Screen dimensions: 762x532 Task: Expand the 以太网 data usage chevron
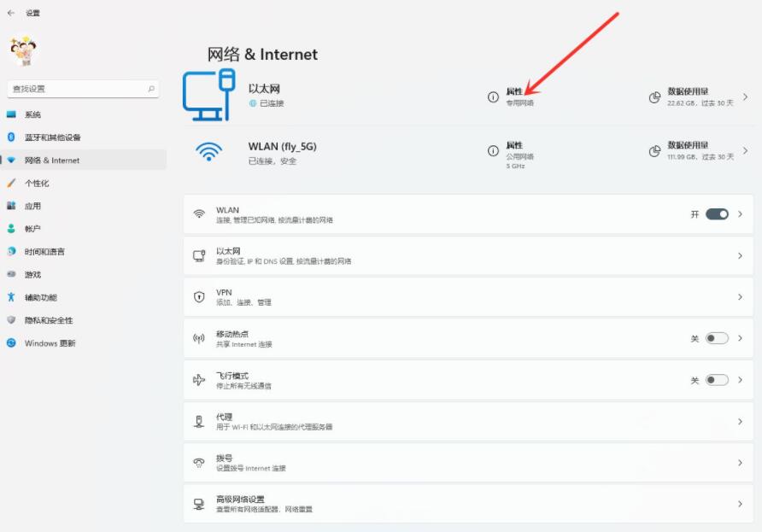pyautogui.click(x=745, y=97)
